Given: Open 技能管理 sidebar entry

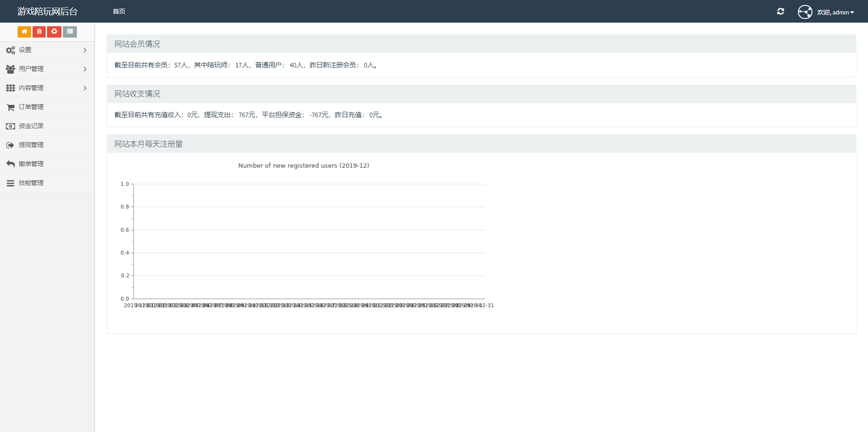Looking at the screenshot, I should tap(47, 183).
